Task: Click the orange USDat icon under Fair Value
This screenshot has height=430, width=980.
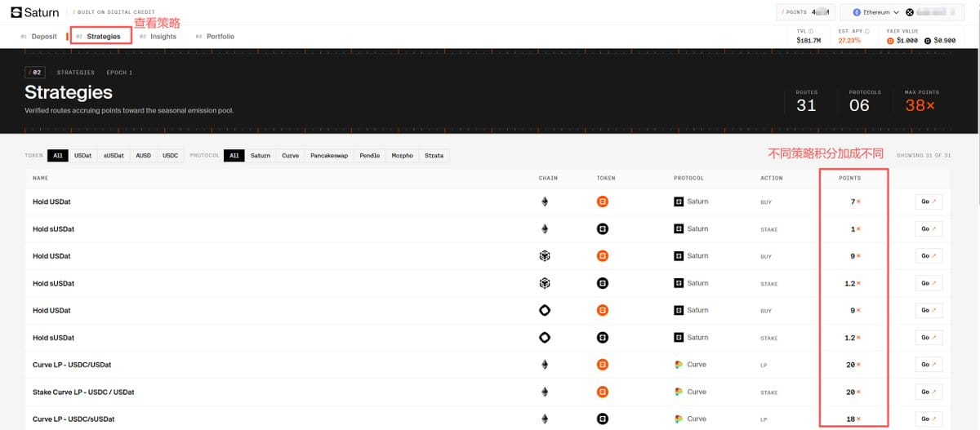Action: [891, 40]
